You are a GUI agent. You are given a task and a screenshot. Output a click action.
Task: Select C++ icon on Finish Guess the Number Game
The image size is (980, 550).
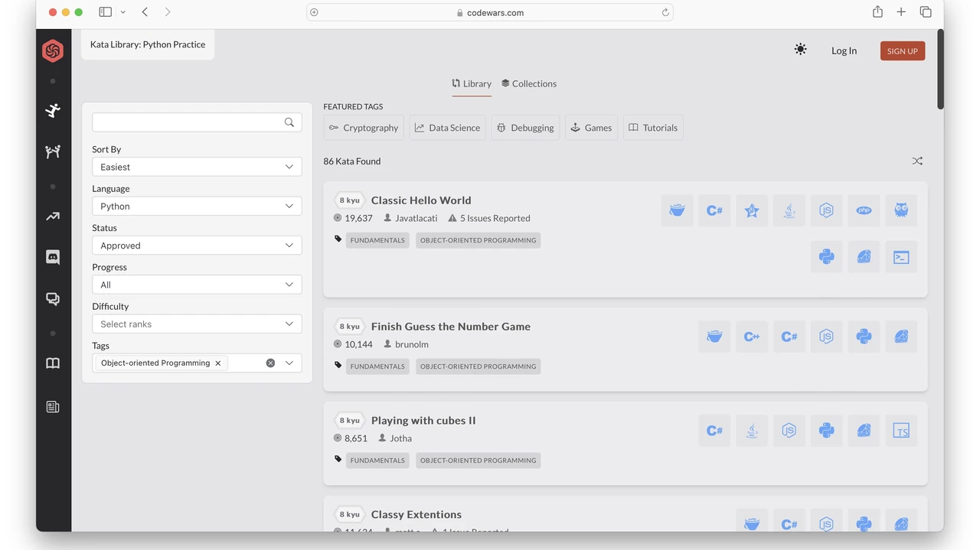tap(752, 337)
